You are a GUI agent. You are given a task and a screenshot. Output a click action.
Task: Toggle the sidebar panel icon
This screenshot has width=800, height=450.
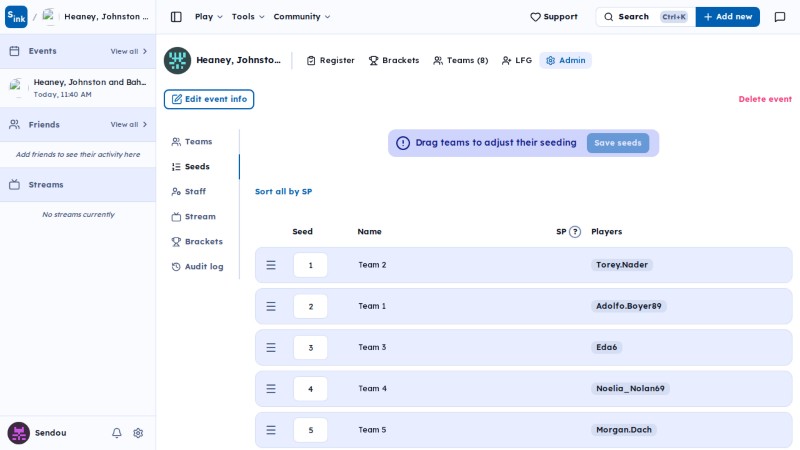[176, 17]
